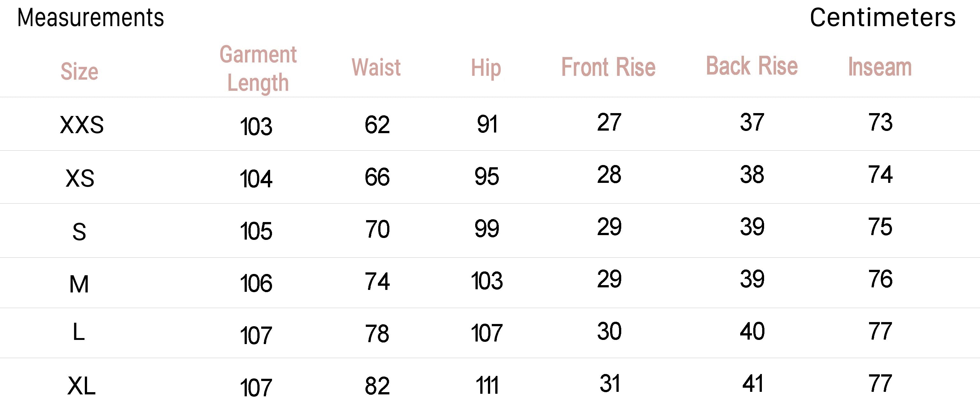This screenshot has width=980, height=410.
Task: Select the L size row label
Action: point(78,332)
